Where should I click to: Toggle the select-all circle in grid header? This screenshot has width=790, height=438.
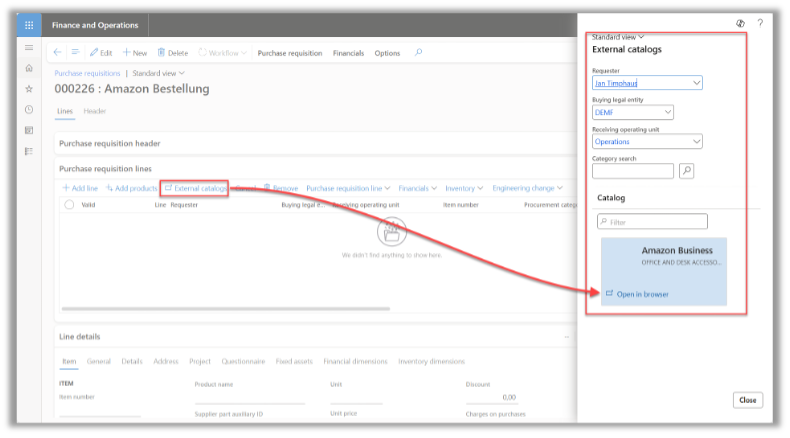pos(70,205)
